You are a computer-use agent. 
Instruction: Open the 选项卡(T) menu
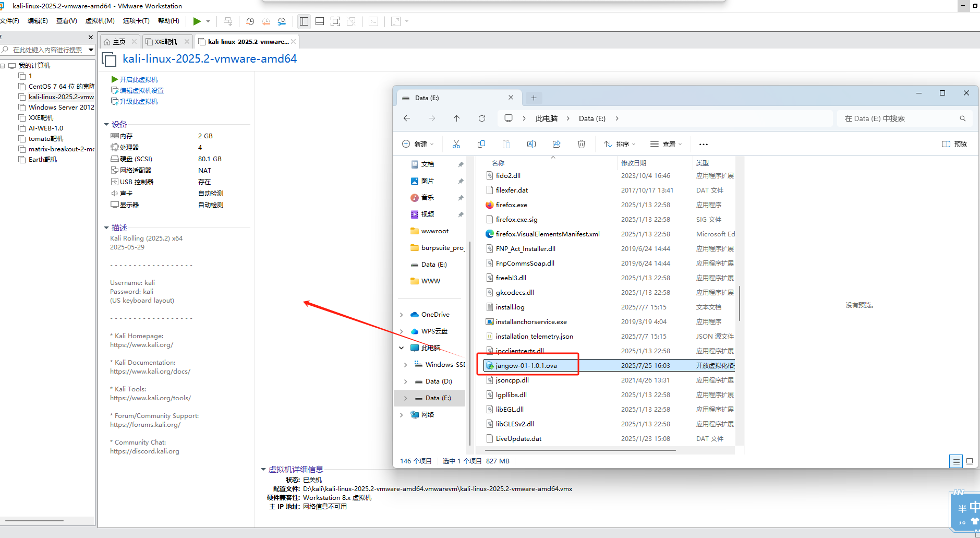[136, 21]
